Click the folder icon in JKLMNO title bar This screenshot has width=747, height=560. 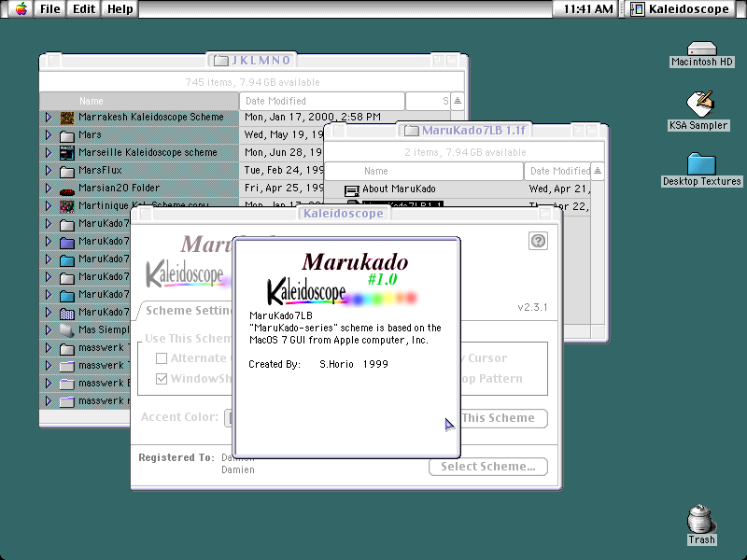pos(221,61)
